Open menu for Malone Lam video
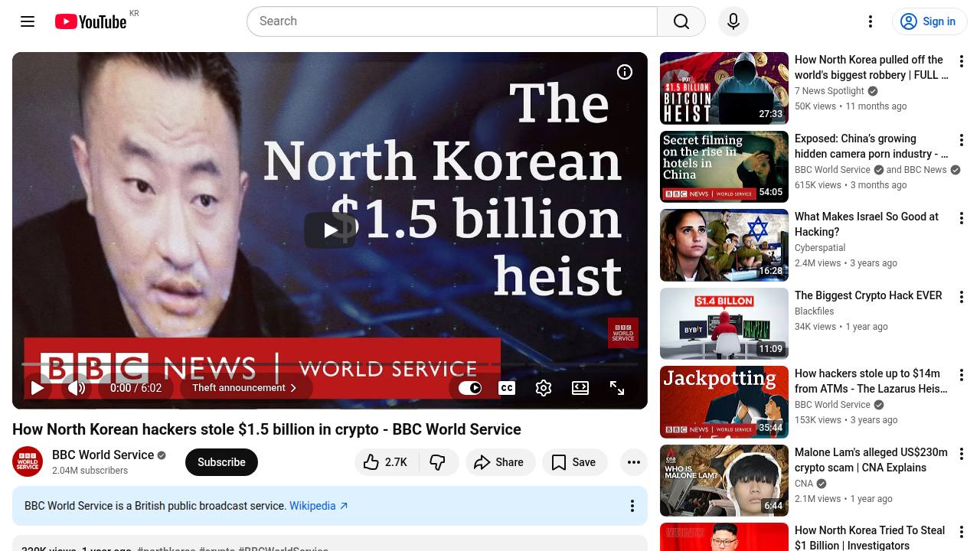This screenshot has width=980, height=551. click(x=962, y=454)
